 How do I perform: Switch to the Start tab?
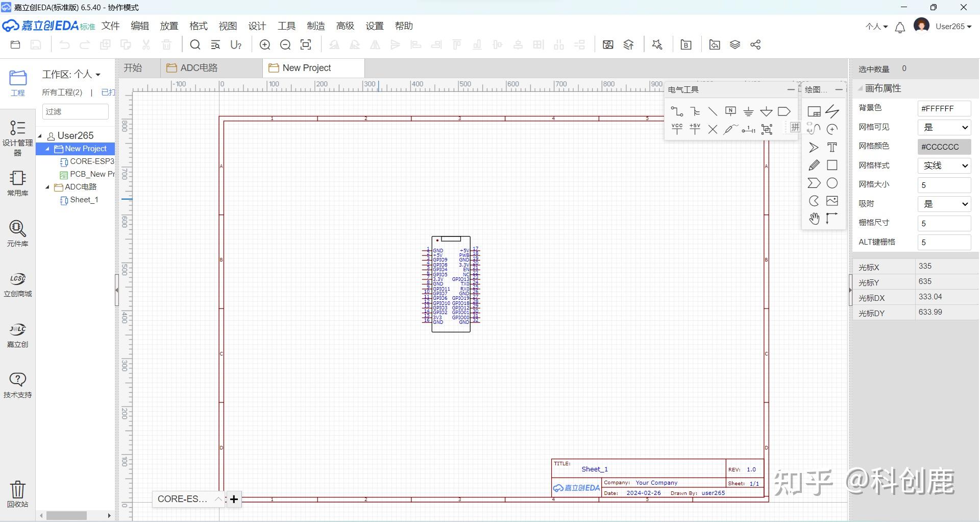click(133, 68)
